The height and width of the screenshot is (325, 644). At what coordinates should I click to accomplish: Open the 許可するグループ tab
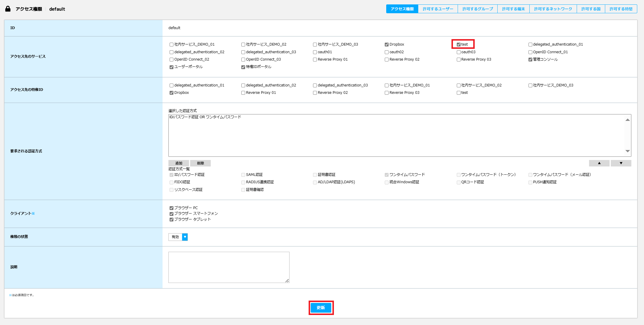tap(478, 9)
